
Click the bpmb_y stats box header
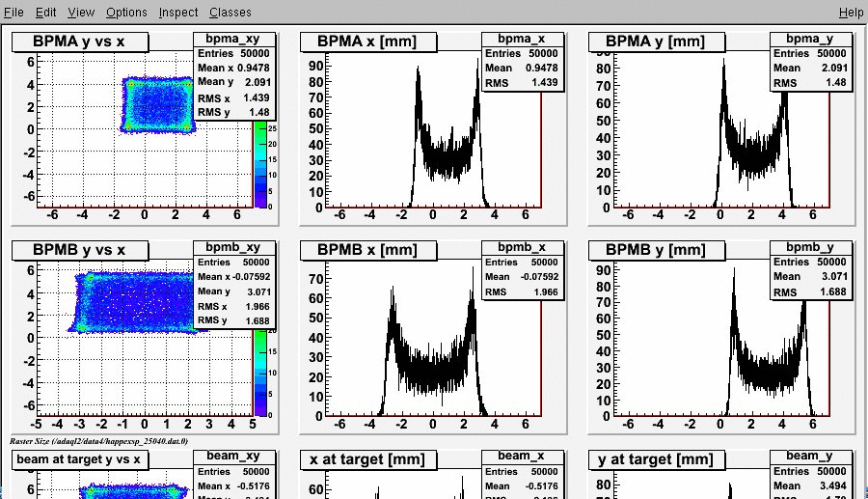pyautogui.click(x=810, y=247)
